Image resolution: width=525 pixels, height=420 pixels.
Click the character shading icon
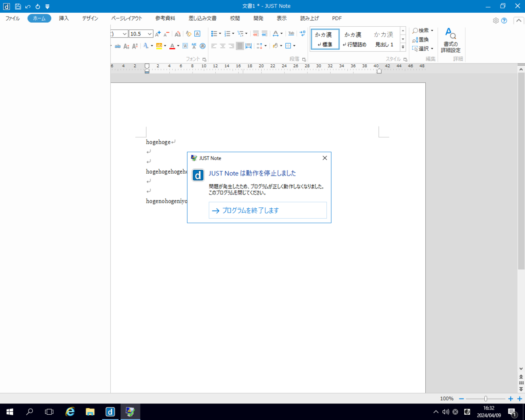click(185, 46)
